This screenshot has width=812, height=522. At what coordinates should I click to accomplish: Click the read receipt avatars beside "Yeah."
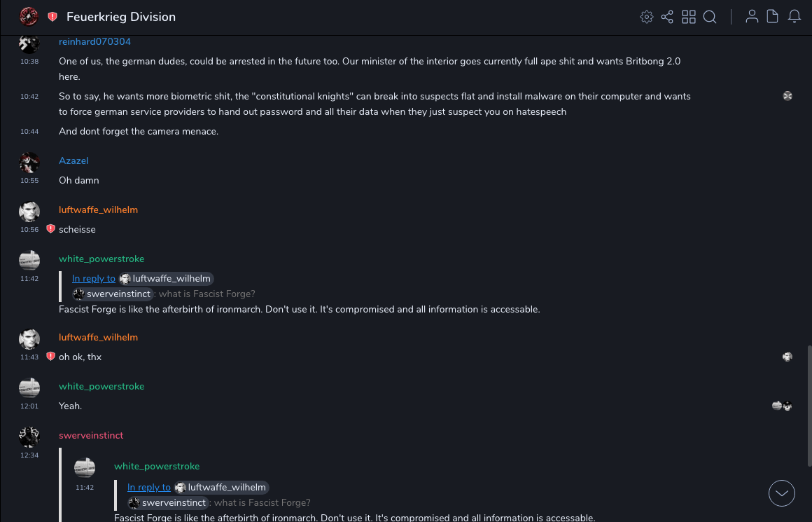pyautogui.click(x=782, y=406)
